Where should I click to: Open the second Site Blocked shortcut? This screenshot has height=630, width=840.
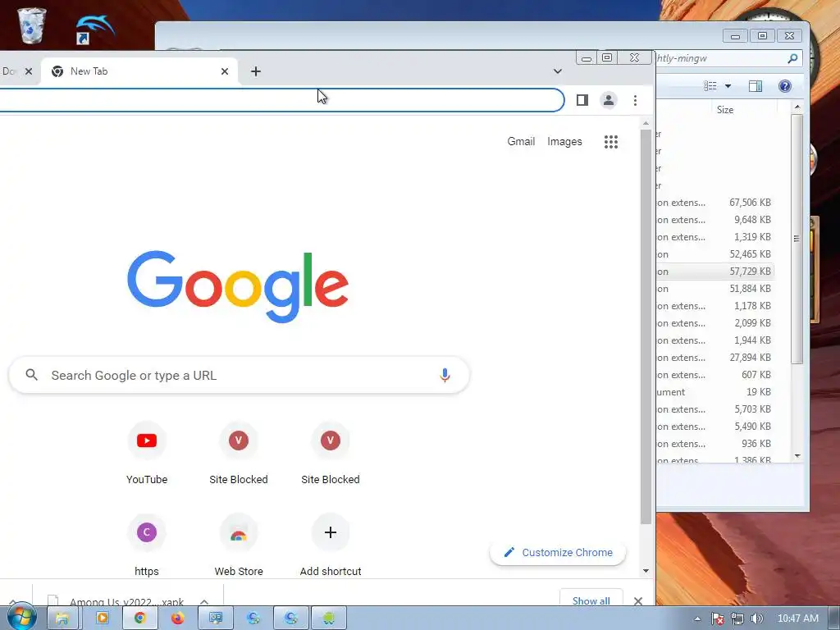pyautogui.click(x=330, y=454)
